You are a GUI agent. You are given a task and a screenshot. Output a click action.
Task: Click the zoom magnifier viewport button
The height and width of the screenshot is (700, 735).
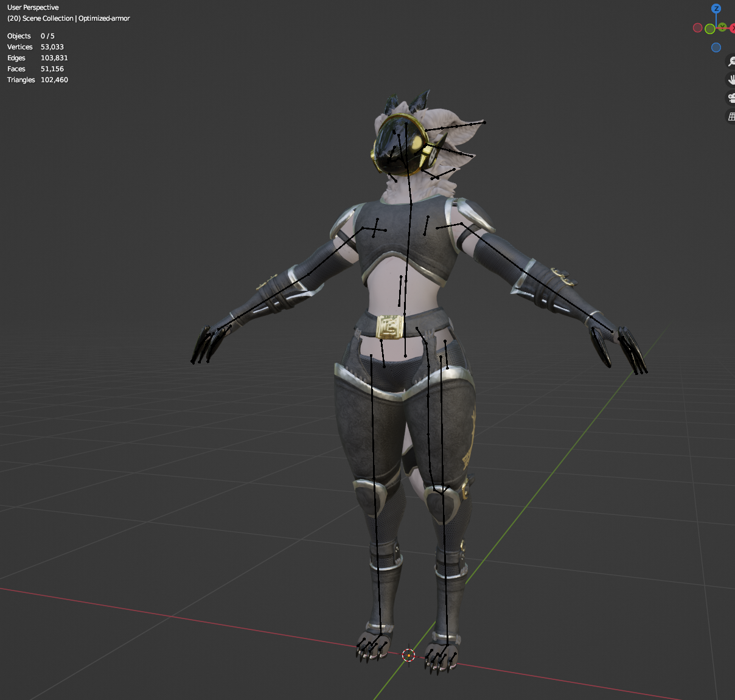coord(731,62)
